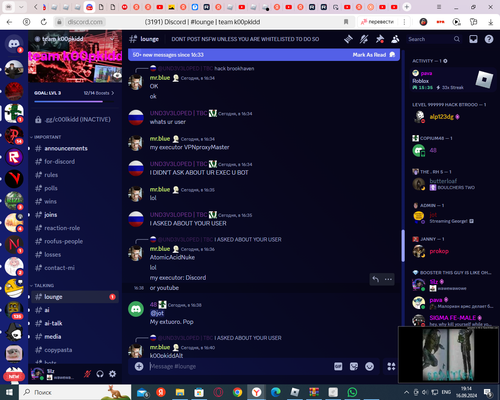Expand the team k00pkidd server dropdown
The width and height of the screenshot is (500, 400).
112,39
